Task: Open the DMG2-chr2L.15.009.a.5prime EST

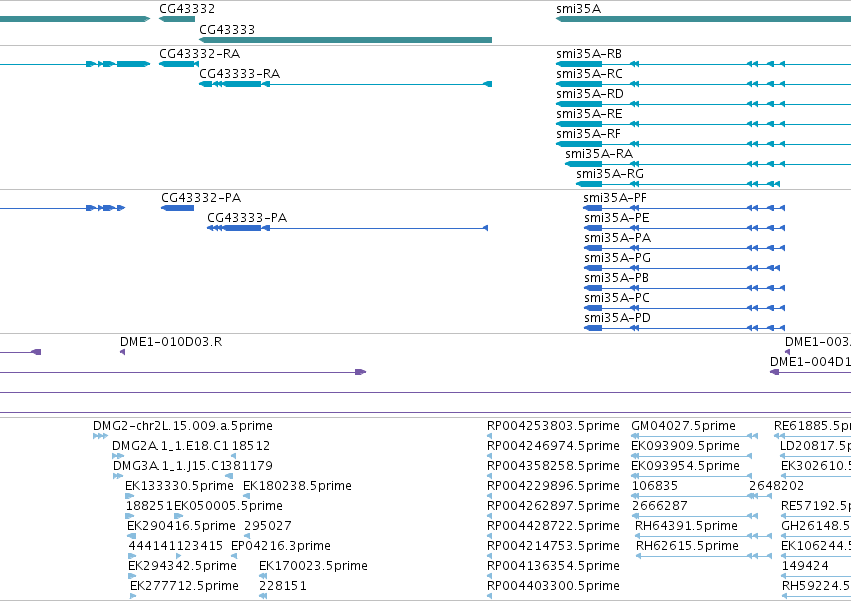Action: click(x=183, y=426)
